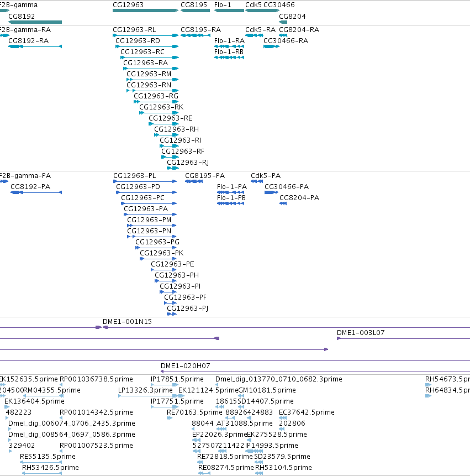470x476 pixels.
Task: Click EST Dmel_dig_013770_0710_0682.3prime
Action: [216, 385]
